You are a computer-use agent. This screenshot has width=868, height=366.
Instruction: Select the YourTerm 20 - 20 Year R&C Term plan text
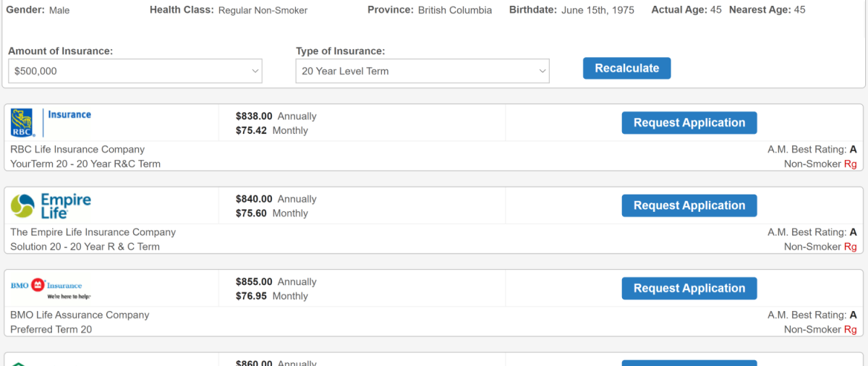point(85,164)
